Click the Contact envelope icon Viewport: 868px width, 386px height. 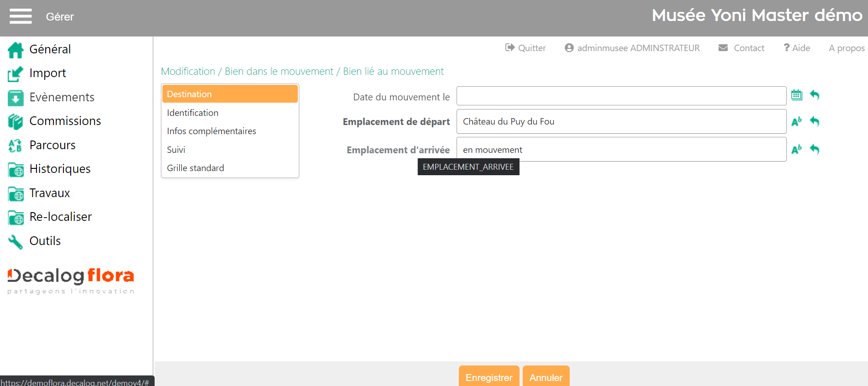723,47
